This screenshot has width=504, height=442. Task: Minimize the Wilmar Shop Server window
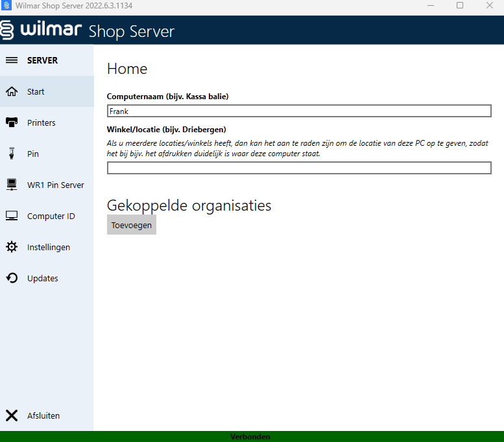pos(430,6)
